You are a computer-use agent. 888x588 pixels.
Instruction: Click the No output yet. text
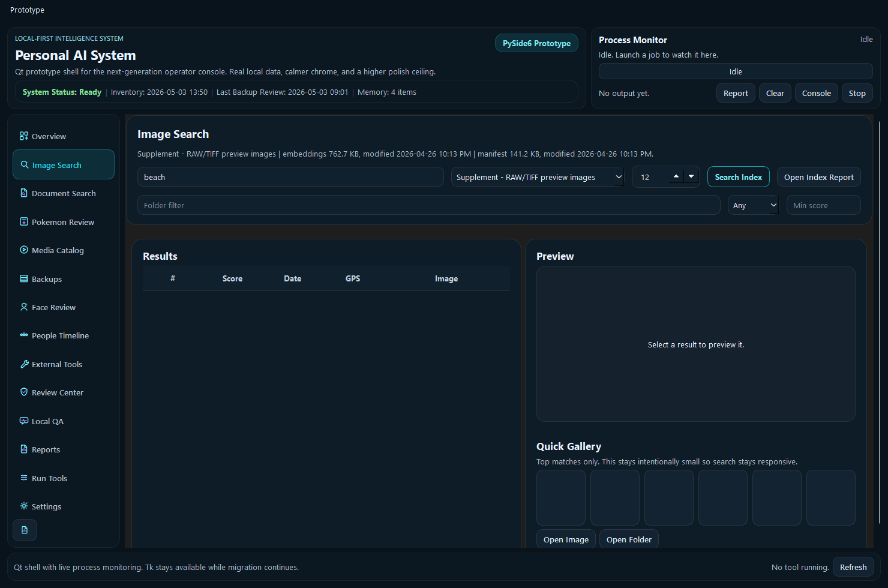(x=624, y=93)
